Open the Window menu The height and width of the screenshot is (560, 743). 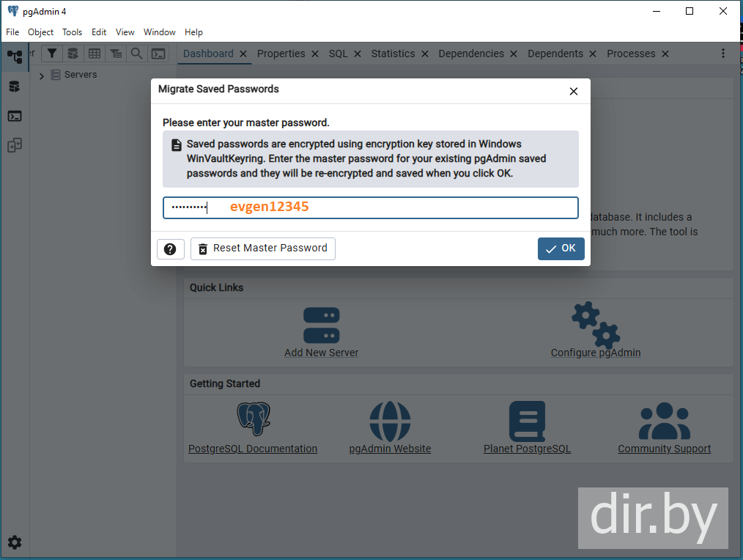tap(159, 32)
